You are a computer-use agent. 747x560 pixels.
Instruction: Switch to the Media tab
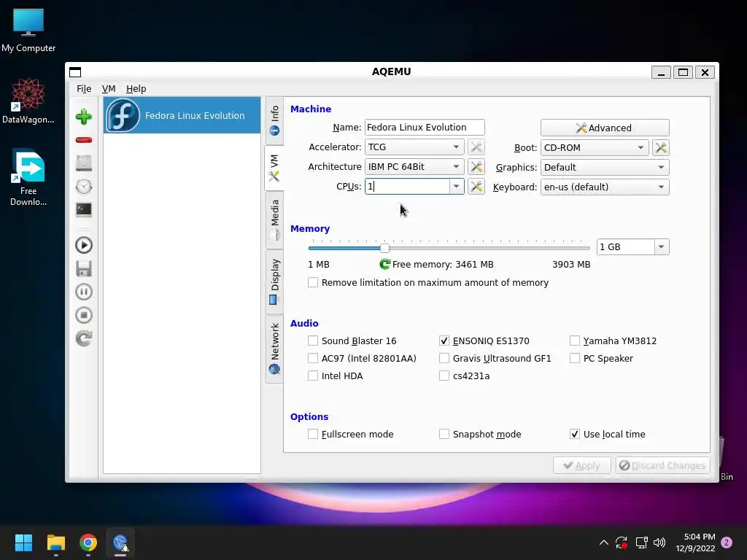pos(274,220)
